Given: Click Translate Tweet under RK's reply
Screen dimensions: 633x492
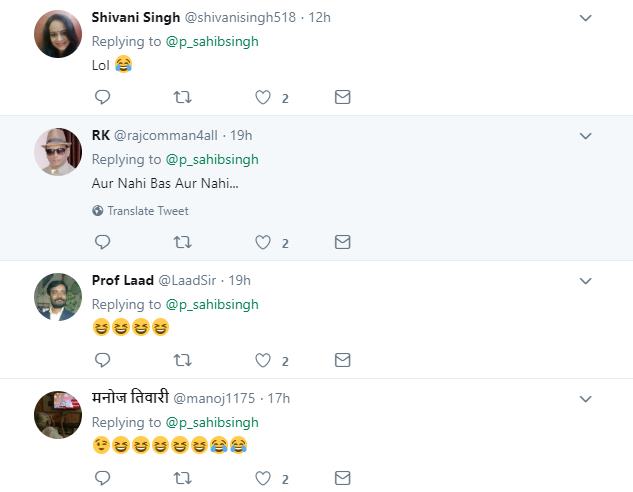Looking at the screenshot, I should pos(147,211).
